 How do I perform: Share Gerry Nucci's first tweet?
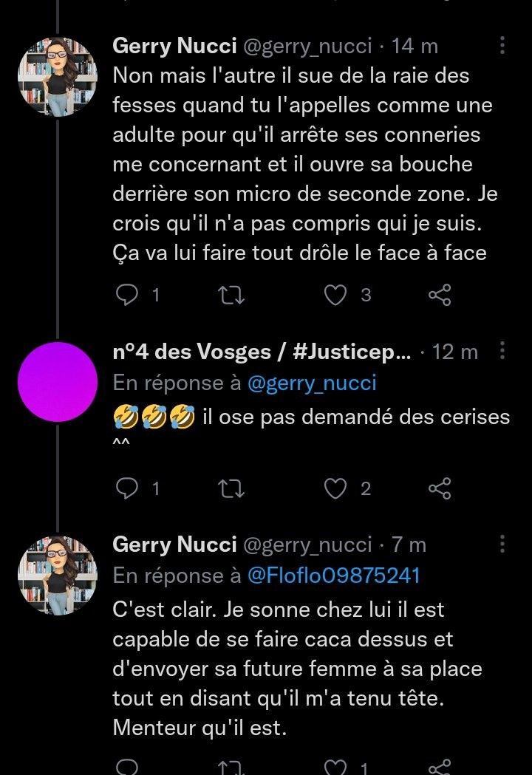pyautogui.click(x=440, y=296)
